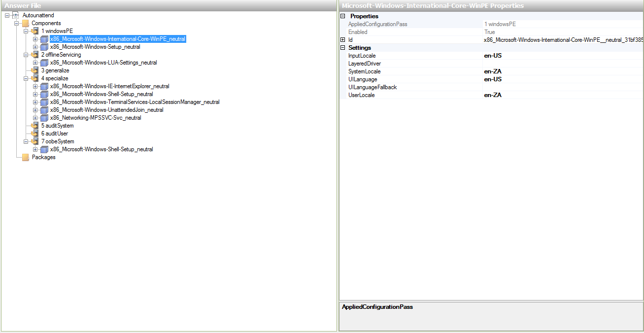This screenshot has height=333, width=644.
Task: Click the UnattendedJoin component cube icon
Action: pyautogui.click(x=44, y=110)
